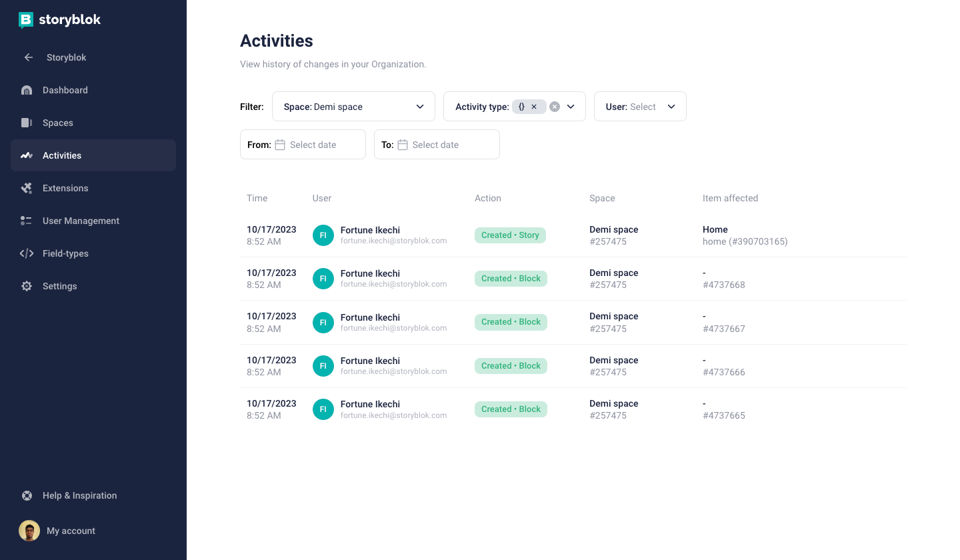Clear all Activity type selections
Viewport: 960px width, 560px height.
555,107
